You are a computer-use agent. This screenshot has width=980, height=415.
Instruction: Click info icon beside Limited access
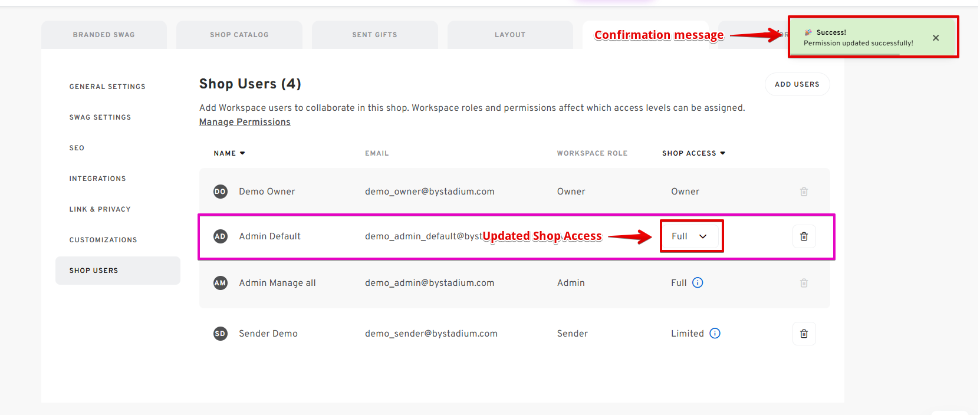715,334
